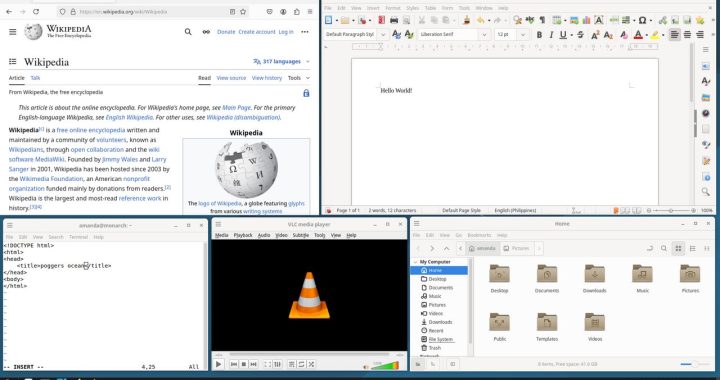The image size is (720, 380).
Task: Toggle VLC random shuffle mode
Action: coord(311,364)
